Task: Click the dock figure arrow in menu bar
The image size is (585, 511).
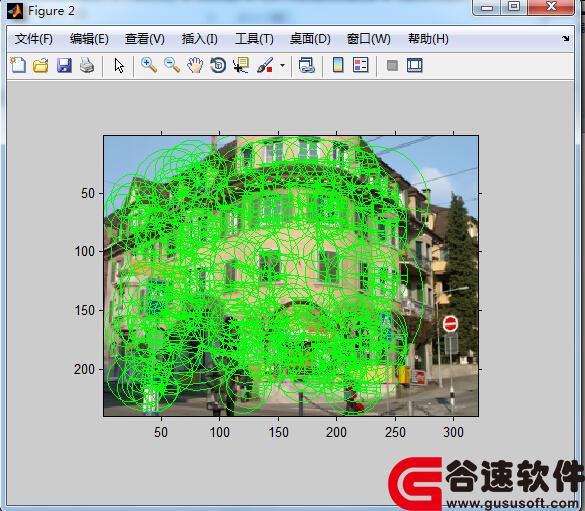Action: click(566, 38)
